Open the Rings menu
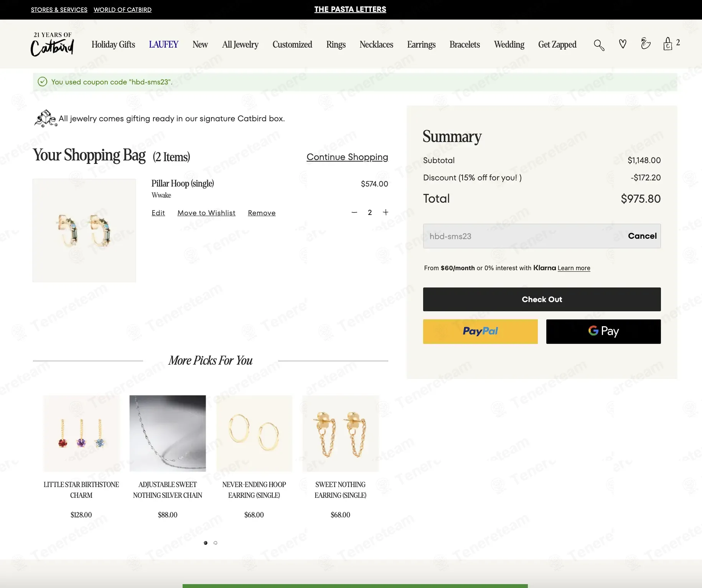The width and height of the screenshot is (702, 588). [336, 45]
